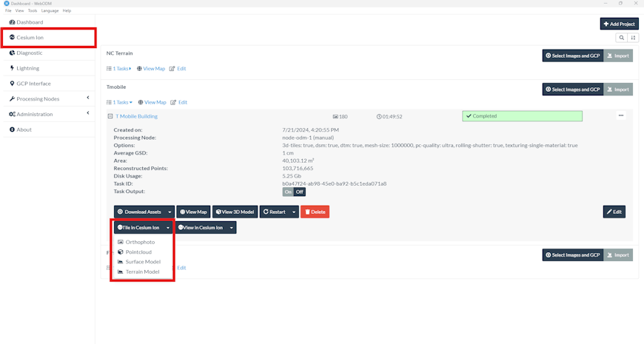The image size is (644, 344).
Task: Click the sort projects icon
Action: click(x=633, y=38)
